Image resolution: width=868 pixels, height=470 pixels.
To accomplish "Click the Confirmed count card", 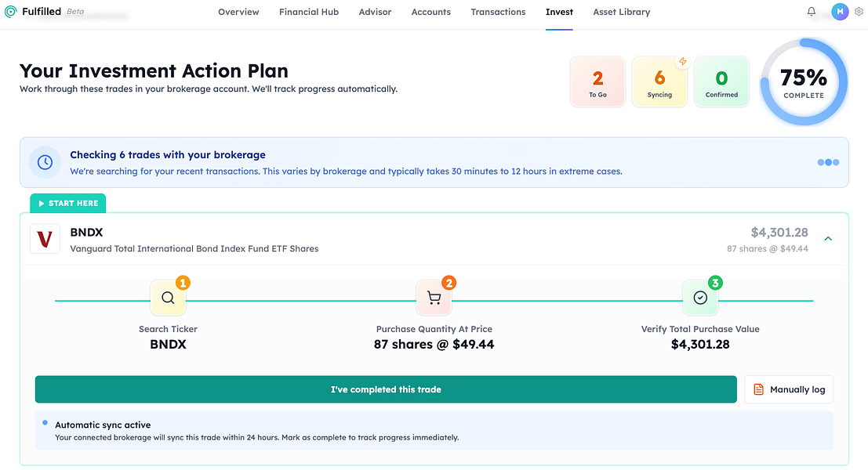I will coord(721,81).
